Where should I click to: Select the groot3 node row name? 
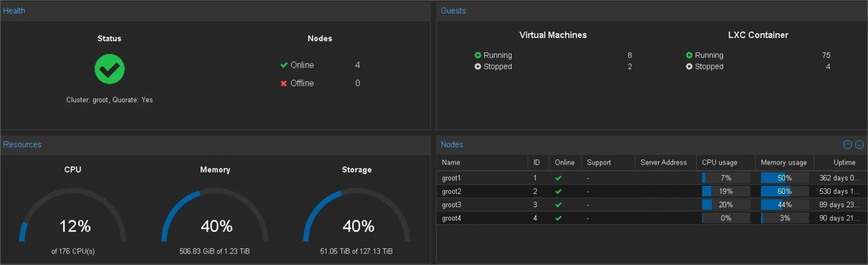click(451, 205)
